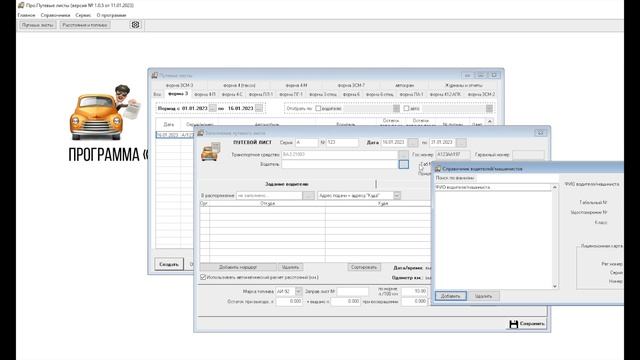
Task: Switch to the 'форма 4-П' tab
Action: pyautogui.click(x=205, y=94)
